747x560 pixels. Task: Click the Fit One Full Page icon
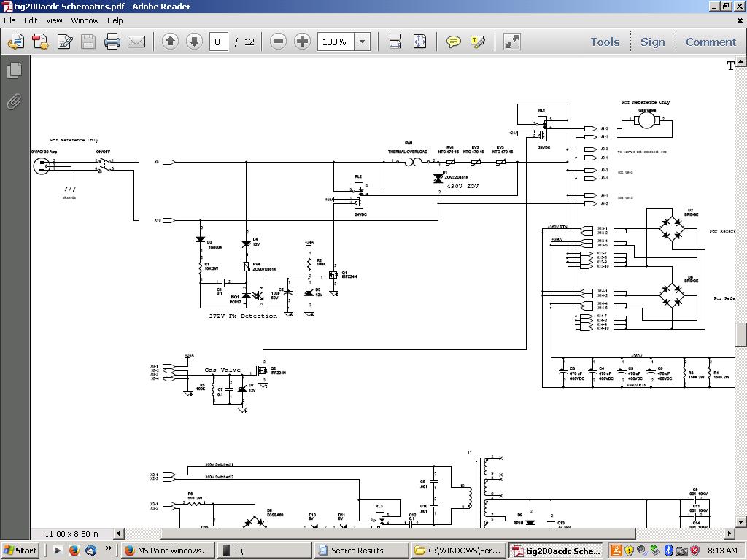coord(419,42)
